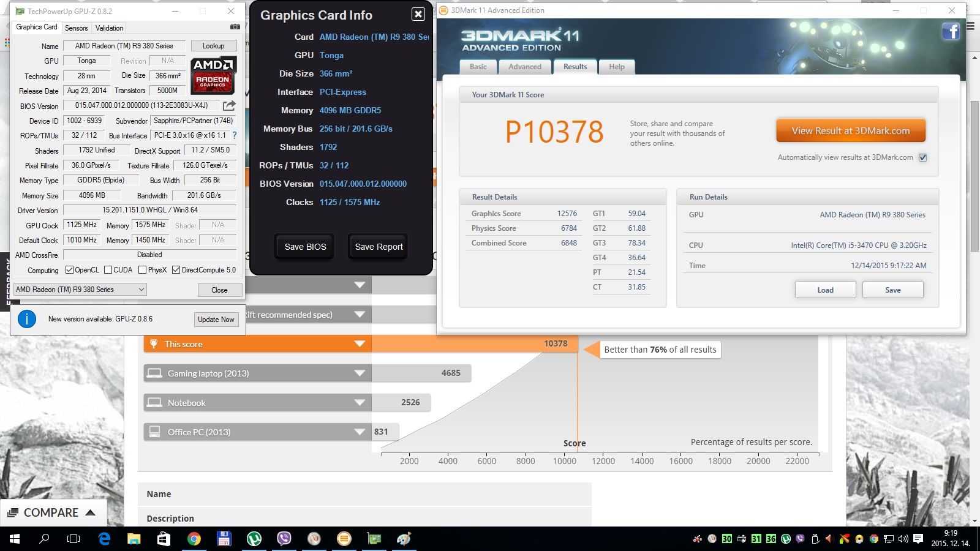Open Google Chrome from the taskbar
The height and width of the screenshot is (551, 980).
(194, 539)
